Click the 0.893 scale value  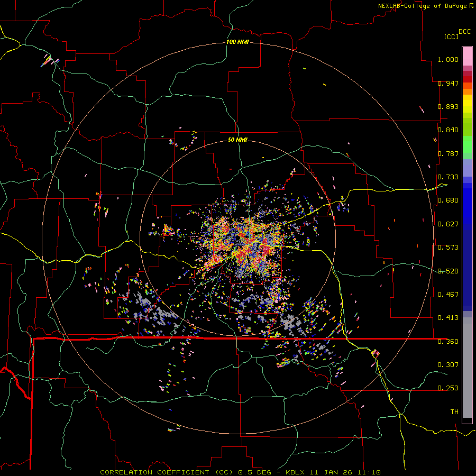tap(448, 106)
